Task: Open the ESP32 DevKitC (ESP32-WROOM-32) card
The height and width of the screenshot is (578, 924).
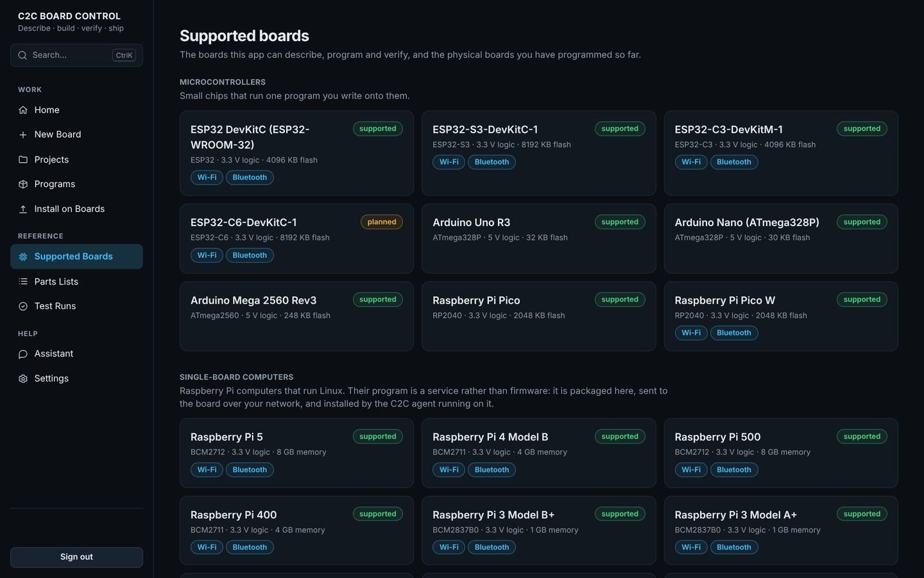Action: [296, 153]
